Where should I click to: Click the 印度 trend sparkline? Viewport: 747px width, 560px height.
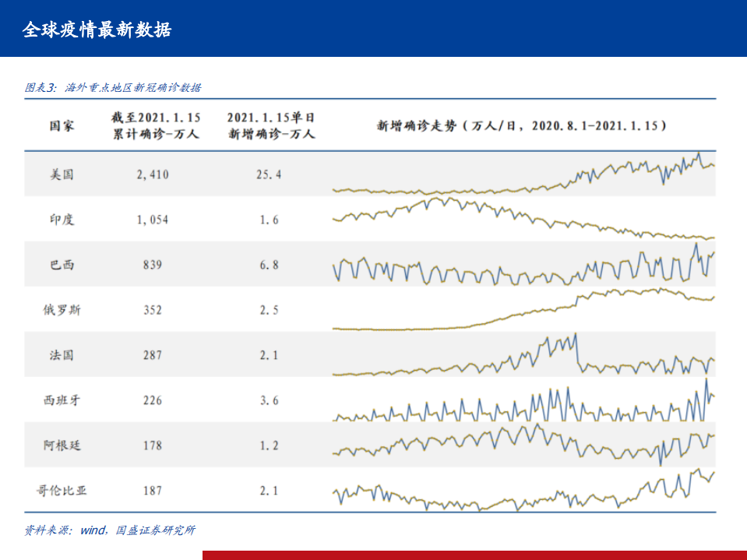coord(523,218)
